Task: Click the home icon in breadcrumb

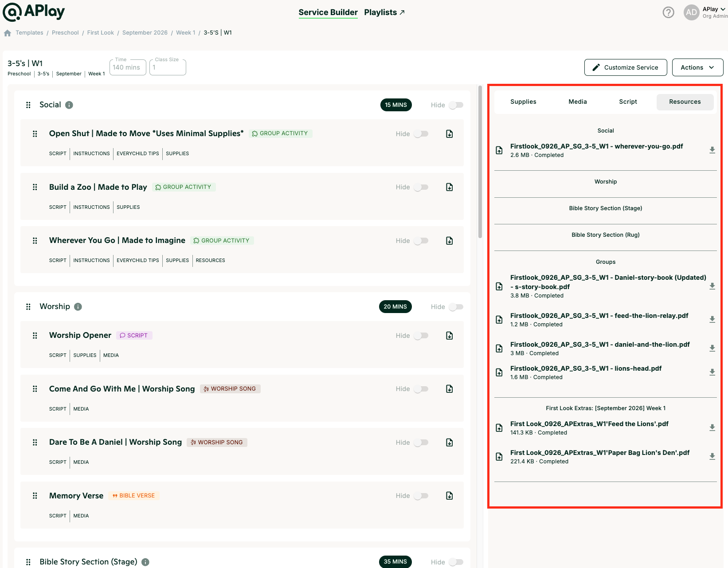Action: tap(7, 33)
